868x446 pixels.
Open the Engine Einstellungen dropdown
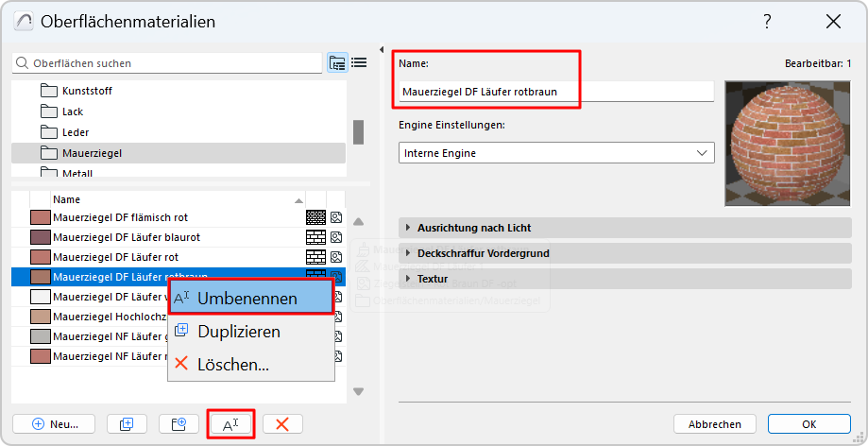coord(556,152)
